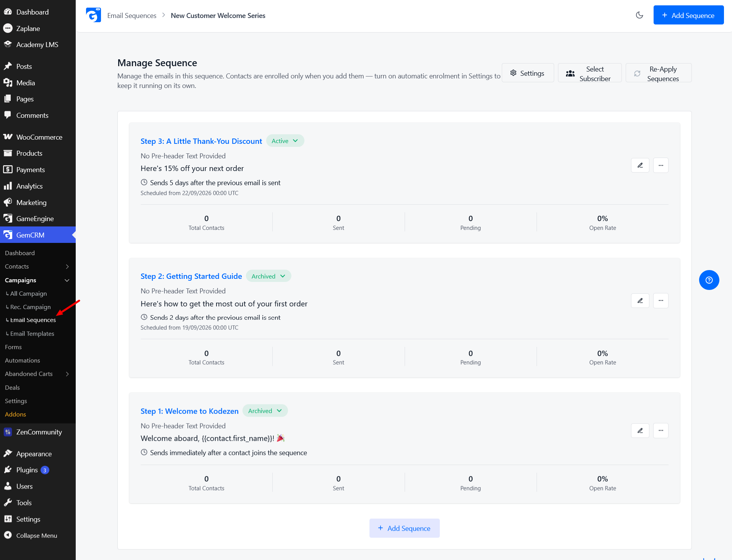Click Select Subscriber button
Screen dimensions: 732x560
click(x=590, y=73)
